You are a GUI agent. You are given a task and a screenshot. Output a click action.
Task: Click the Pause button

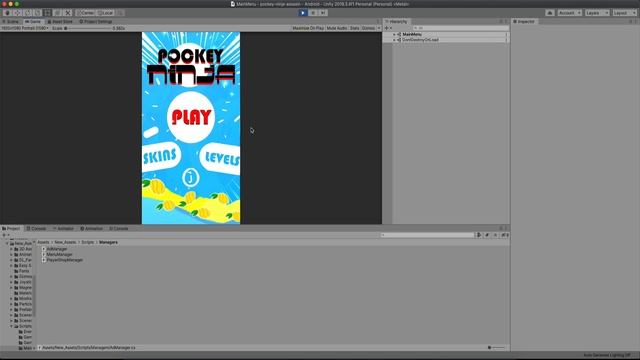[313, 13]
